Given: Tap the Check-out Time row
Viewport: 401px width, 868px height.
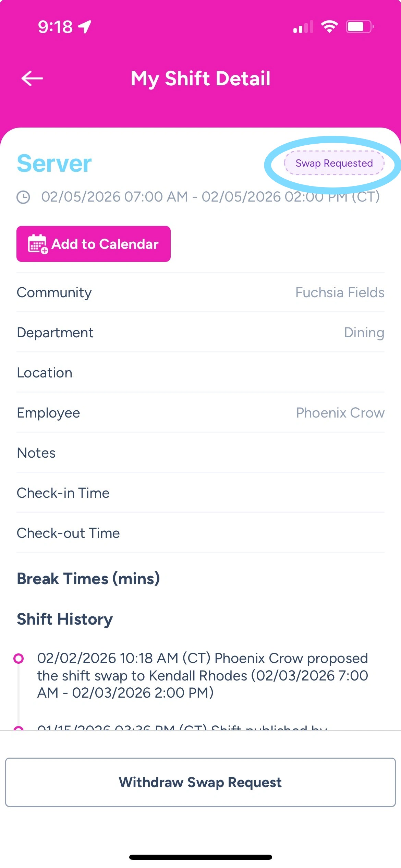Looking at the screenshot, I should pyautogui.click(x=200, y=533).
